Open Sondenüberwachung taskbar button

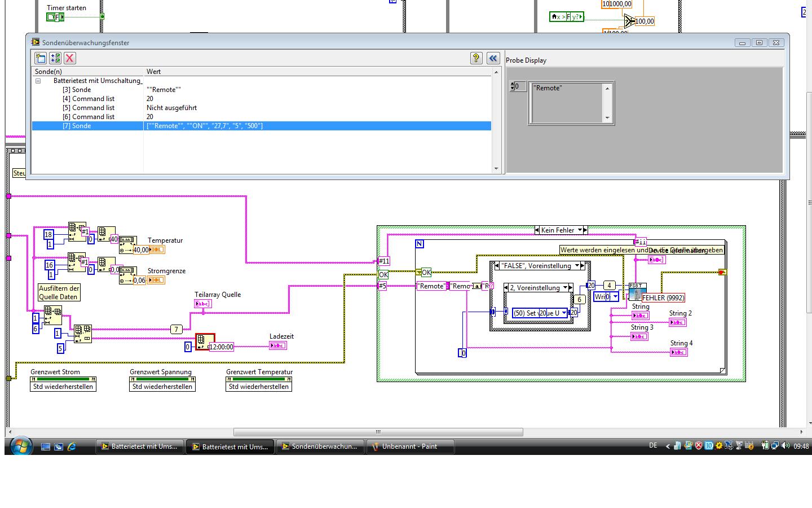319,446
